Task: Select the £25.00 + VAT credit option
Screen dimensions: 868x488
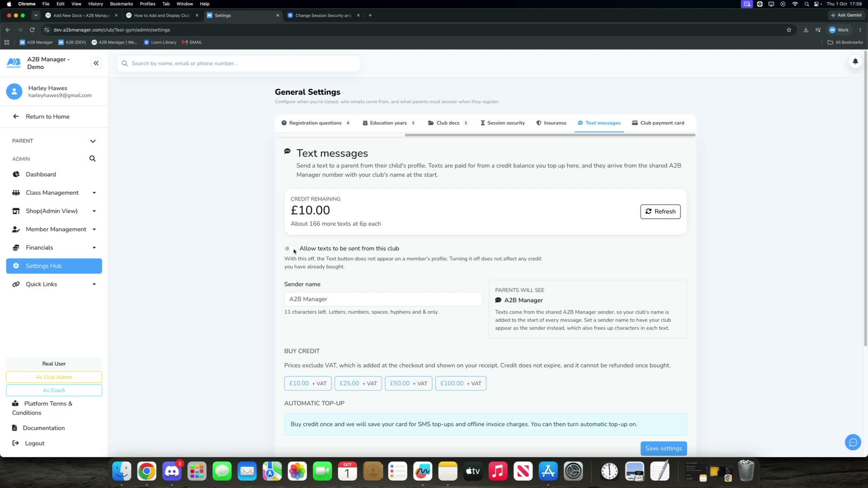Action: pos(358,383)
